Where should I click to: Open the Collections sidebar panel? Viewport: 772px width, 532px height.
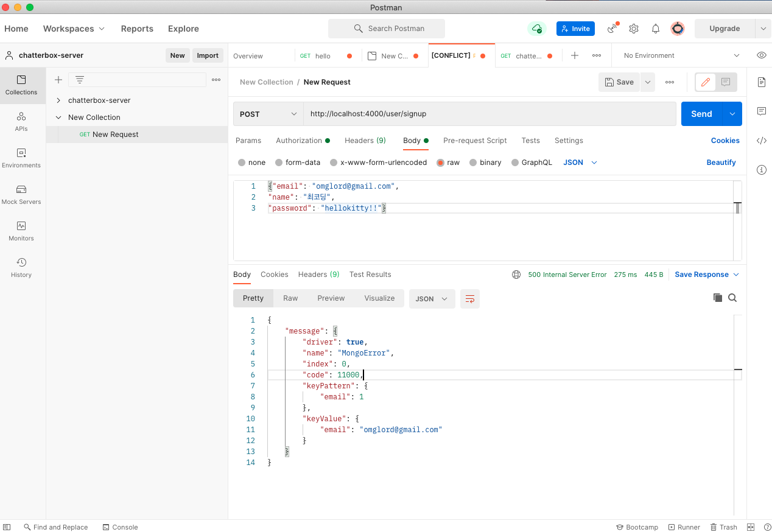[21, 85]
